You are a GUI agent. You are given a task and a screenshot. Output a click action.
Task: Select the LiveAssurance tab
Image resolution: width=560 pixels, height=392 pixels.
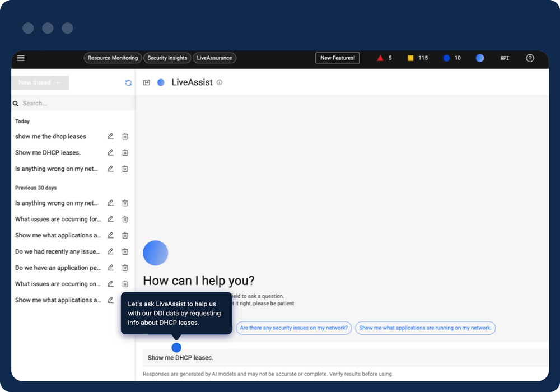(215, 58)
